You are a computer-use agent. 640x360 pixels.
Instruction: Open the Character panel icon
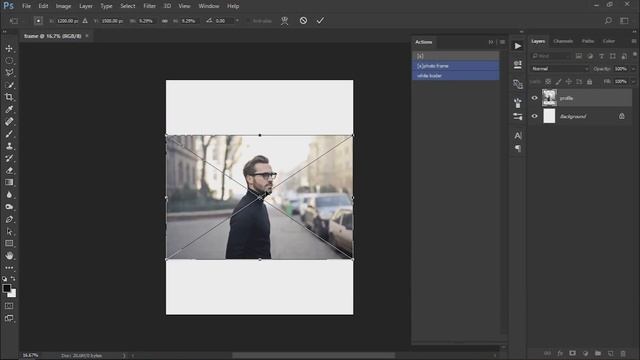[x=518, y=135]
